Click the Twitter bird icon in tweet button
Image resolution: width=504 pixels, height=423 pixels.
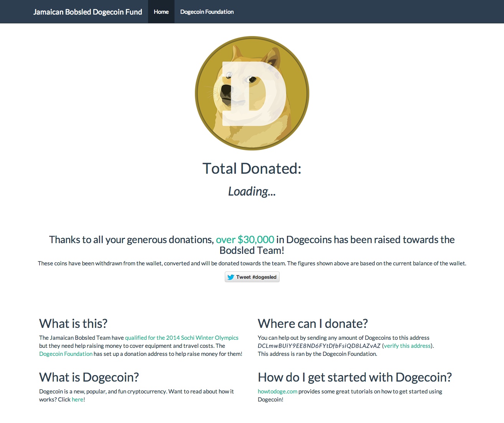pos(231,277)
